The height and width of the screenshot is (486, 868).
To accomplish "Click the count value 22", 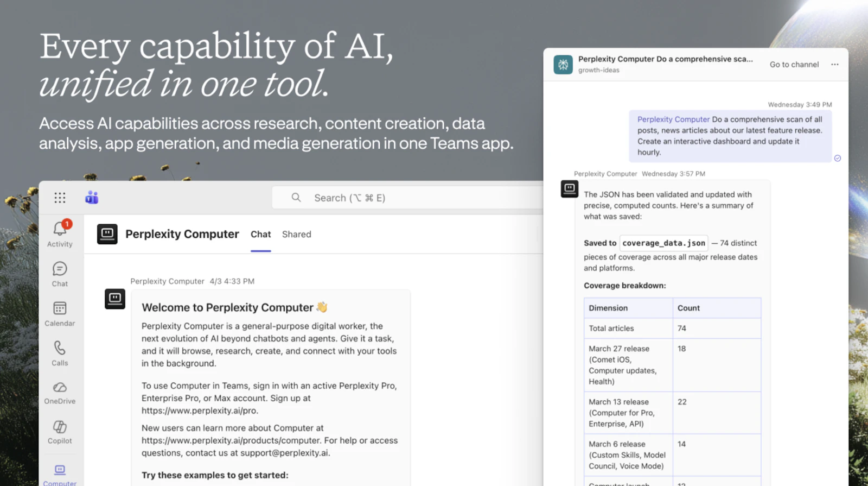I will [682, 402].
